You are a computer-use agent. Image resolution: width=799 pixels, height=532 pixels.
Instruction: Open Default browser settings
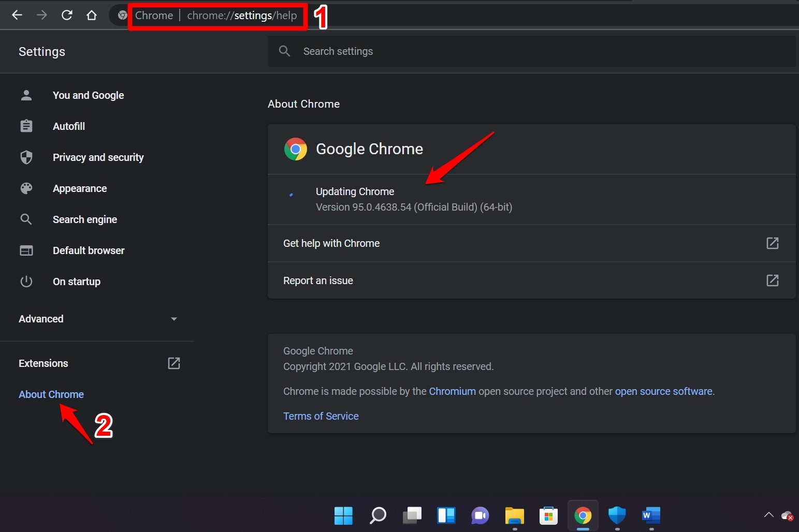(88, 250)
